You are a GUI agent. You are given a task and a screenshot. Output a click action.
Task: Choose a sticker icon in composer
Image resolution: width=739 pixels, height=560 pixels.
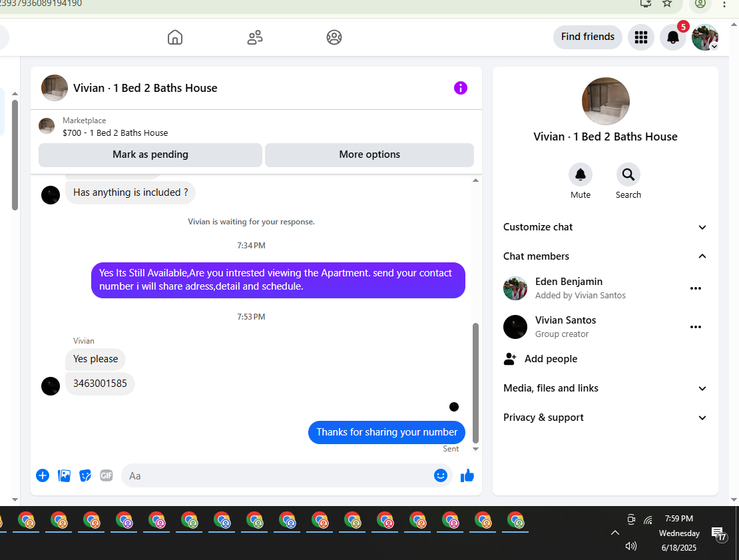(85, 475)
